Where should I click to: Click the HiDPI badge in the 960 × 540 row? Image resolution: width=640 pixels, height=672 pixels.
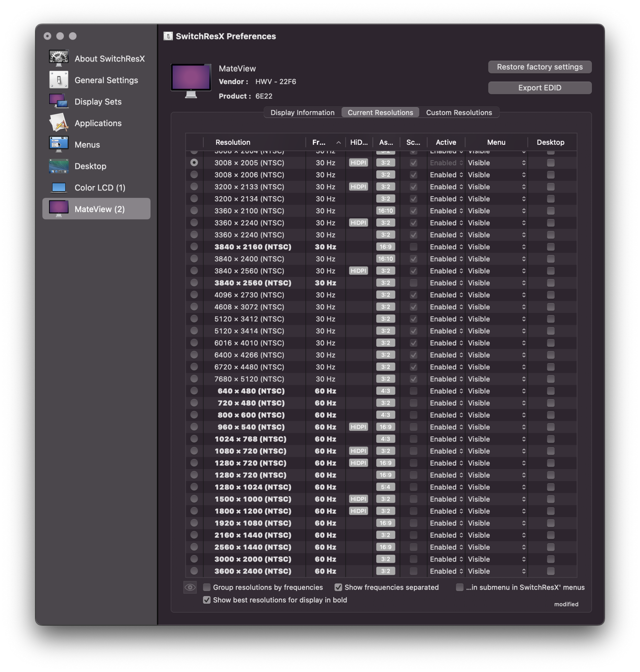click(x=358, y=427)
